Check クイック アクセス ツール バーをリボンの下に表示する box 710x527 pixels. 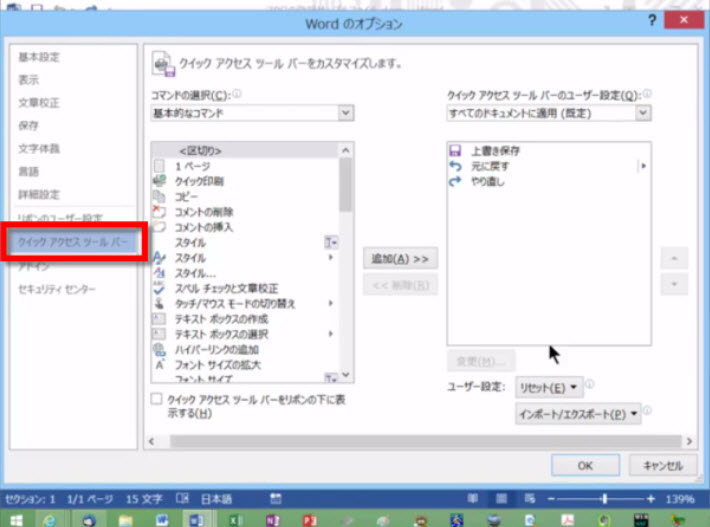point(155,398)
